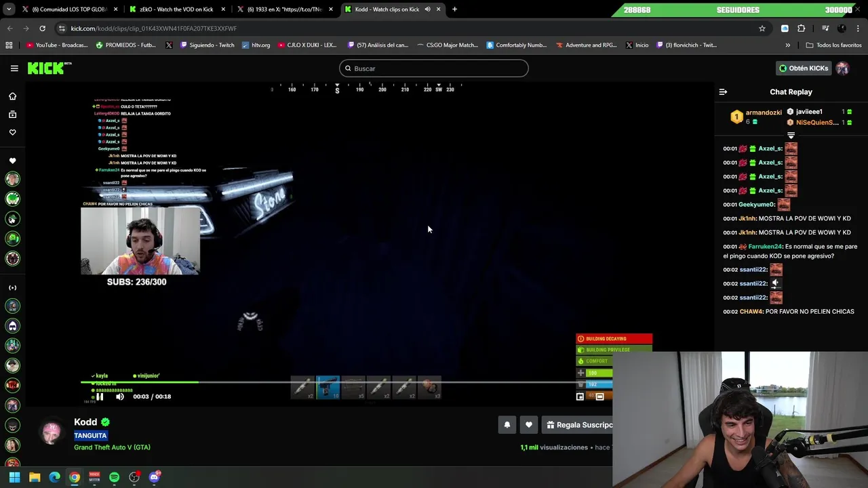868x488 pixels.
Task: Open Chrome extensions puzzle menu
Action: point(801,28)
